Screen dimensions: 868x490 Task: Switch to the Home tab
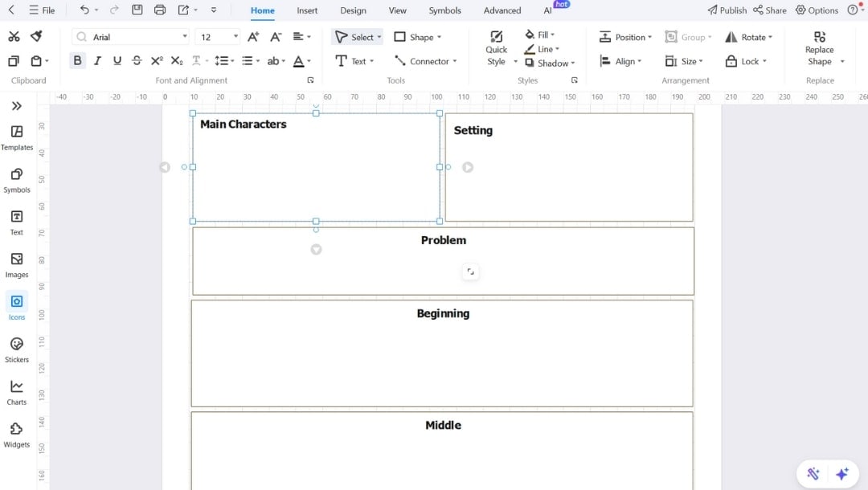click(x=262, y=10)
